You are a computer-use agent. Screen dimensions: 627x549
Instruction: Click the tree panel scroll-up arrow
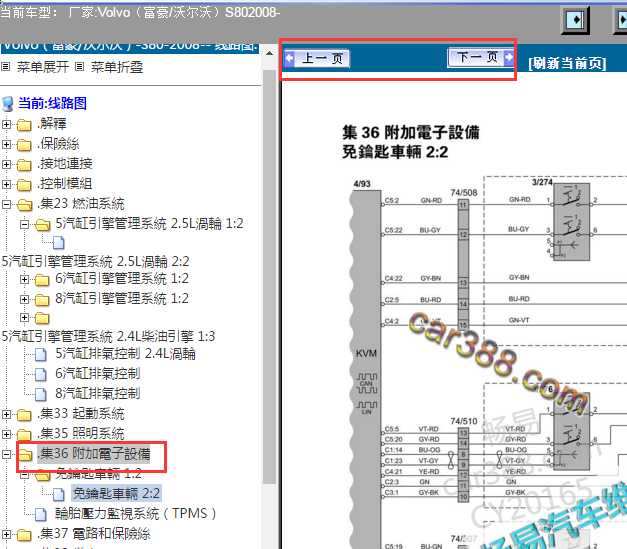tap(270, 53)
